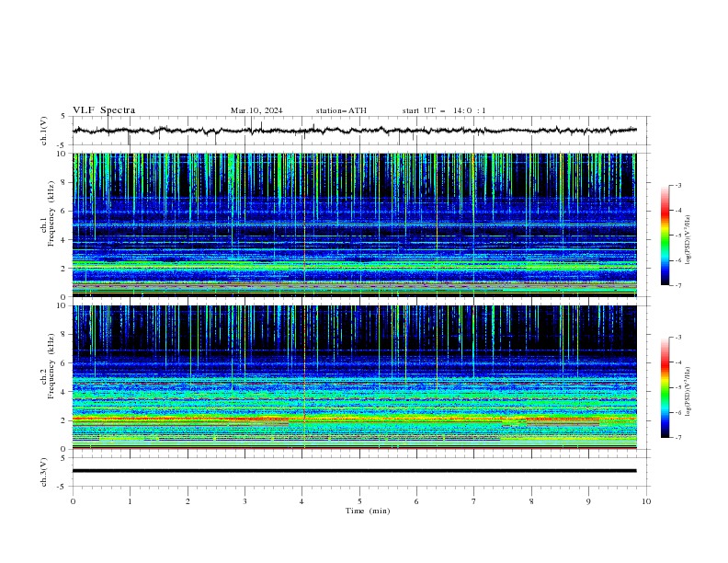Click the lower color bar's "-3" tick label

click(677, 338)
